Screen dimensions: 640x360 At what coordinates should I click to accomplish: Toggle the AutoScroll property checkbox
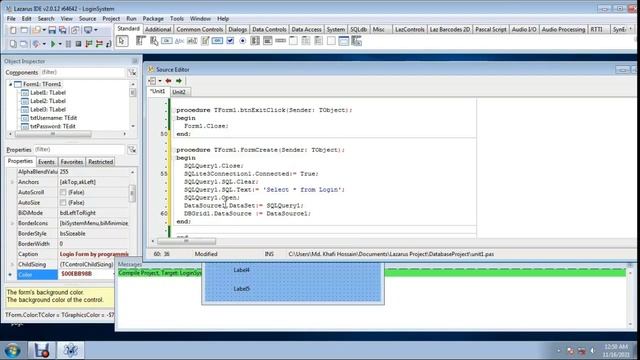click(x=63, y=192)
